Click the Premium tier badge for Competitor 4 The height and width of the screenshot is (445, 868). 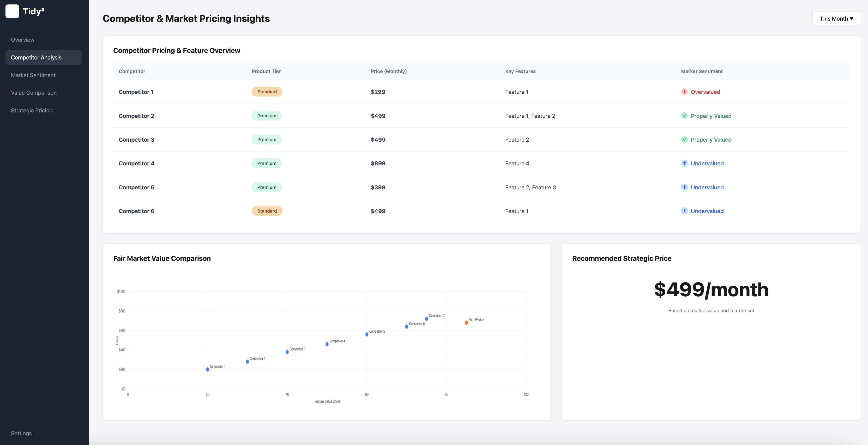tap(266, 163)
